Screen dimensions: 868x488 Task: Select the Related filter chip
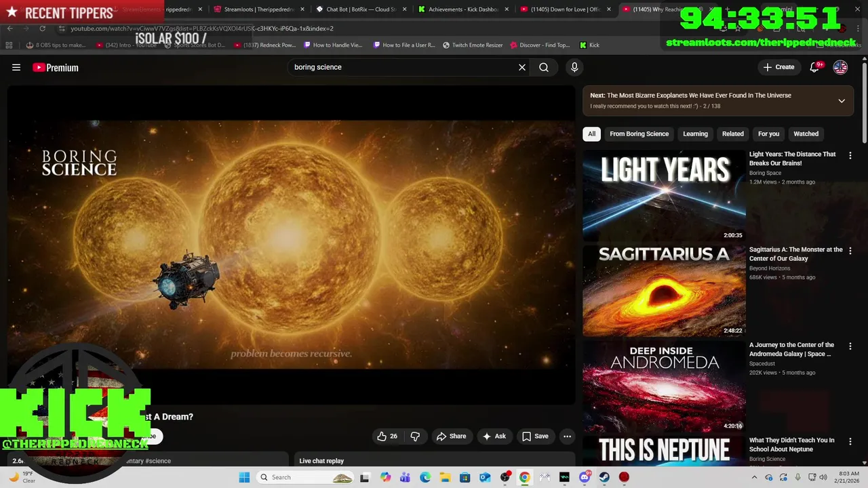click(x=732, y=134)
